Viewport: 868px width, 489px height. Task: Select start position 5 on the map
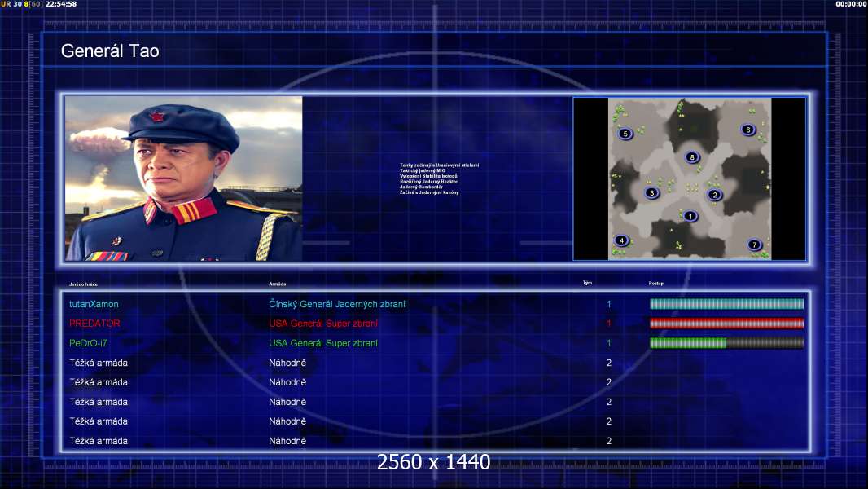click(625, 134)
